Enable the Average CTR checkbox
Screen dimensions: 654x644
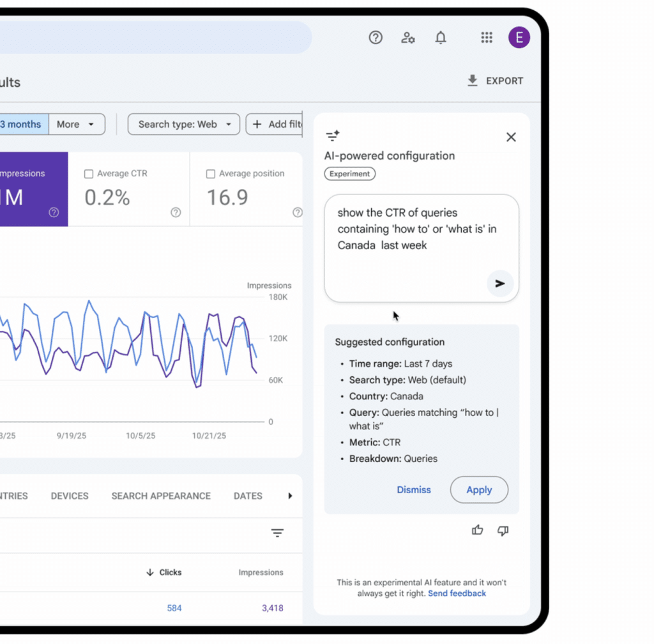89,174
